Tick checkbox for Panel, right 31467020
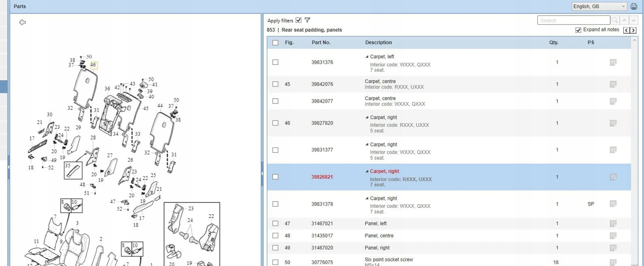 pos(275,247)
